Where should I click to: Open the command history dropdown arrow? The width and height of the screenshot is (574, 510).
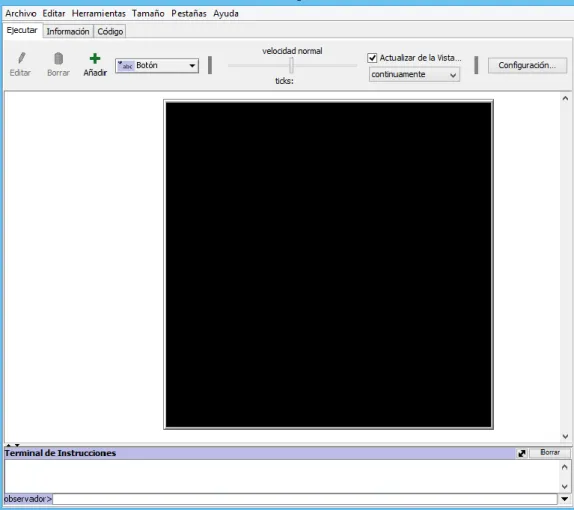click(x=564, y=499)
